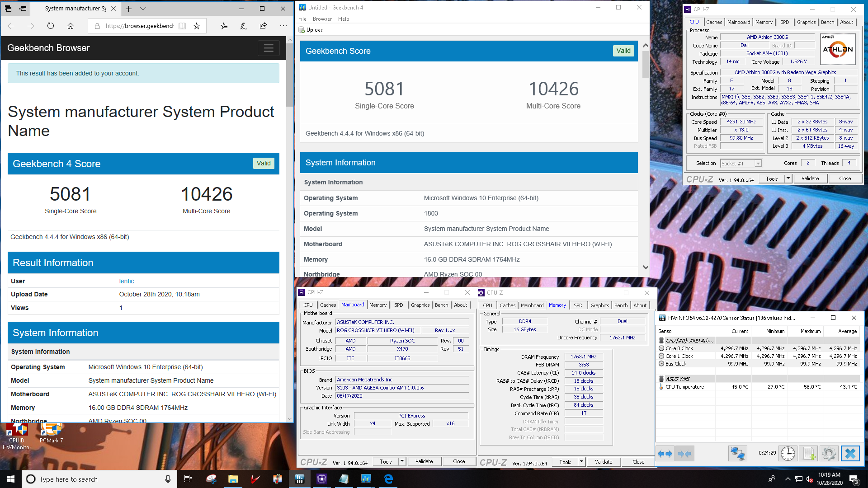Switch to Caches tab in top CPU-Z window

click(714, 22)
